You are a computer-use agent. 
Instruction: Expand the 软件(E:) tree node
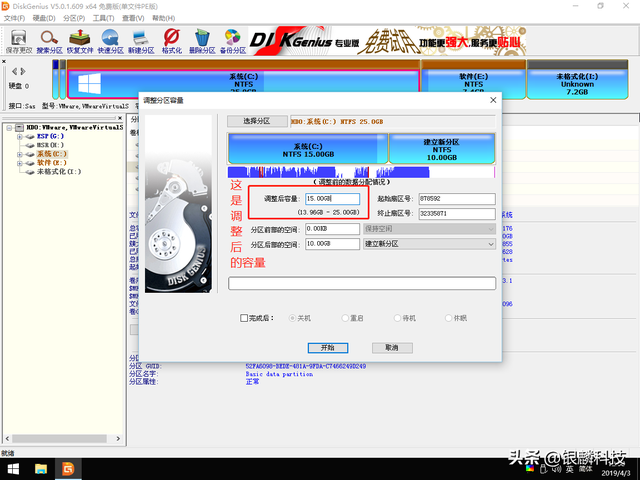pyautogui.click(x=19, y=163)
